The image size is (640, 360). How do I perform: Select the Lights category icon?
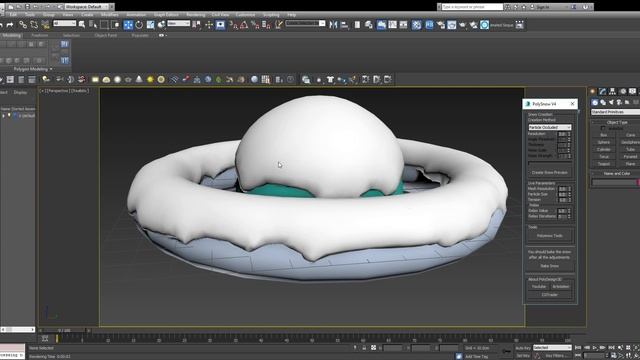611,102
